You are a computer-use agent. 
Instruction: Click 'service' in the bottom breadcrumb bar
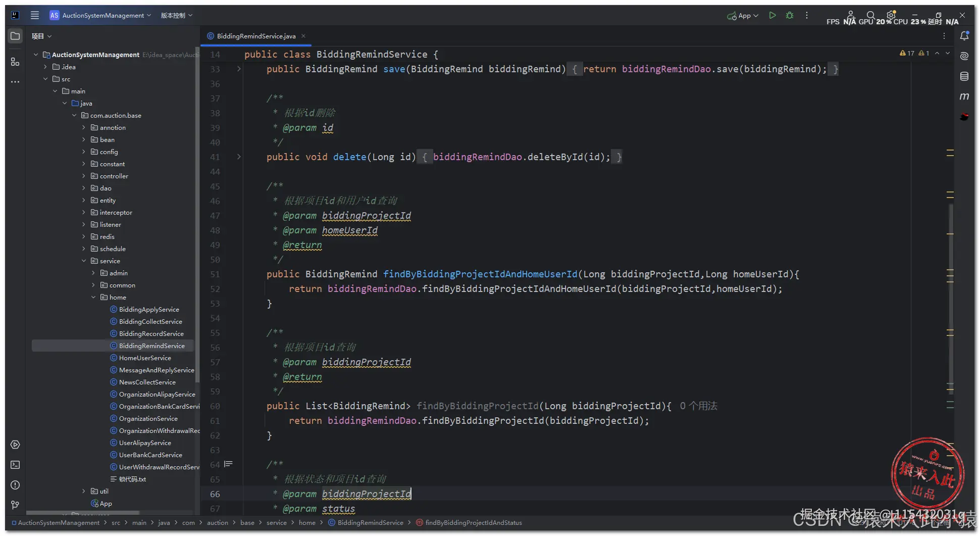277,523
